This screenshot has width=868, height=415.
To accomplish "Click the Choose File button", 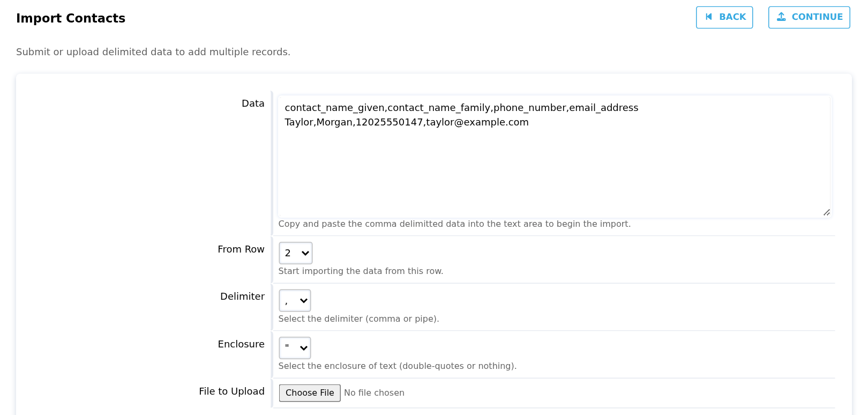I will (x=310, y=393).
